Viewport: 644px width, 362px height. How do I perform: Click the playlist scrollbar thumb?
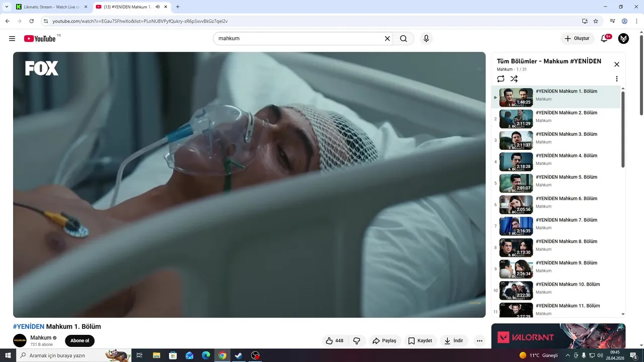pos(623,129)
